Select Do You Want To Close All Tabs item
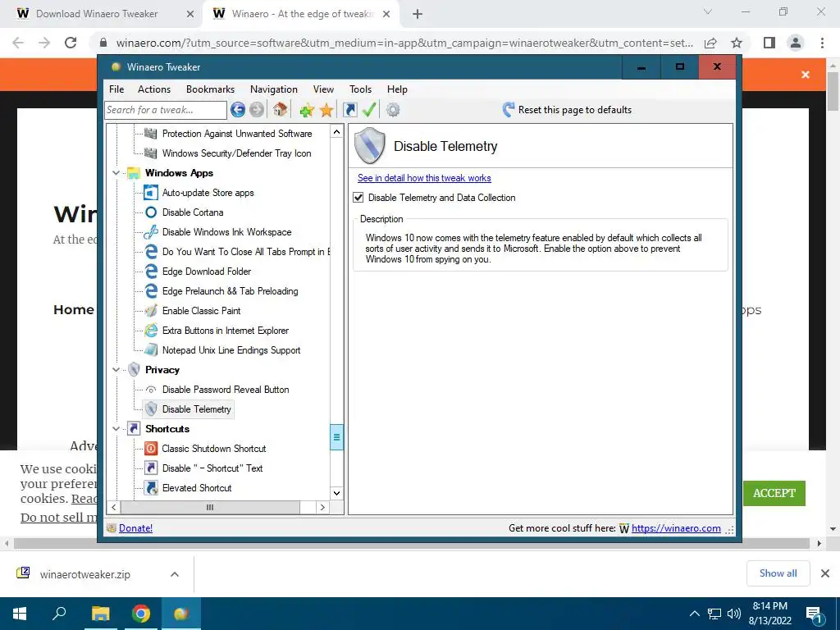Viewport: 840px width, 630px height. coord(245,252)
